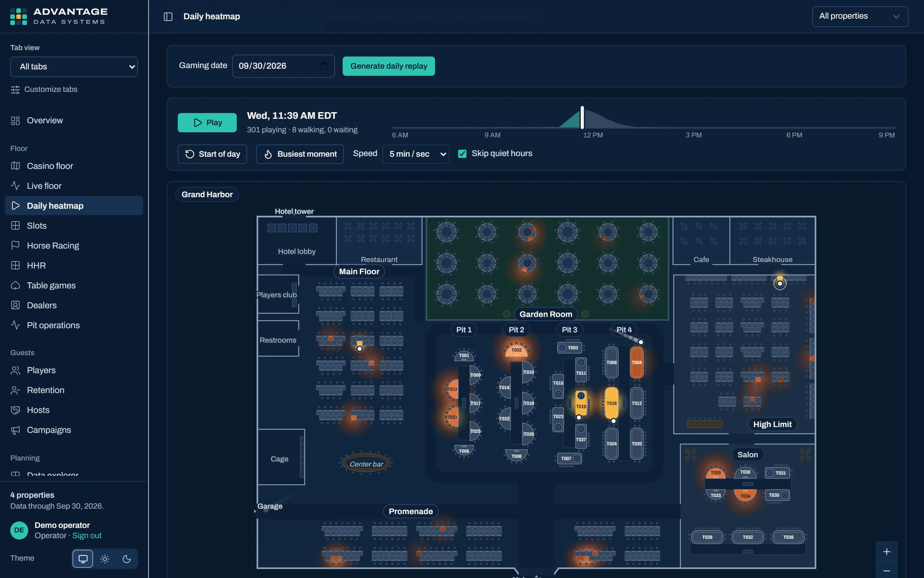
Task: Click the Slots grid icon
Action: tap(15, 225)
